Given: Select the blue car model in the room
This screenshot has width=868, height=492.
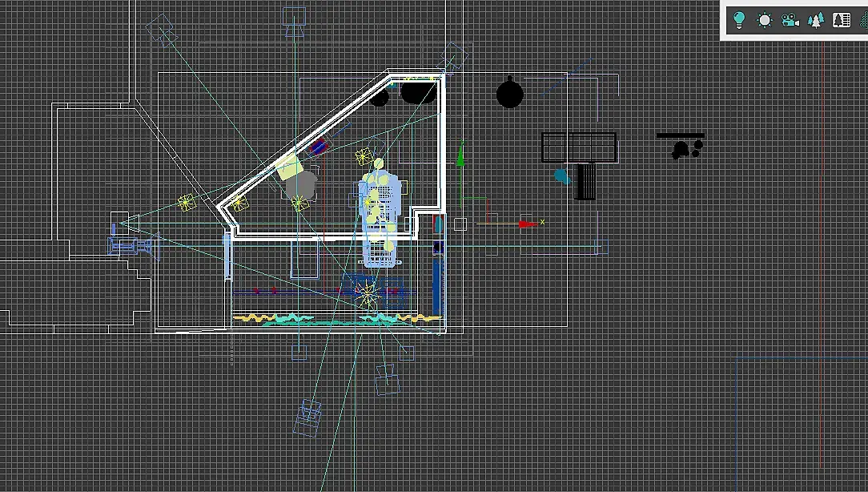Looking at the screenshot, I should point(380,219).
